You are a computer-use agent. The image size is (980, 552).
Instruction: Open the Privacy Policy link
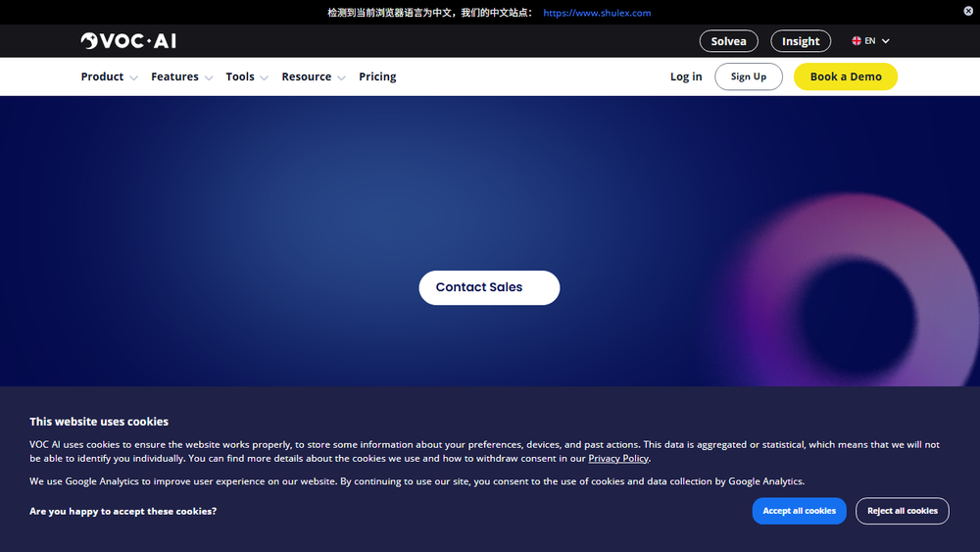tap(618, 458)
